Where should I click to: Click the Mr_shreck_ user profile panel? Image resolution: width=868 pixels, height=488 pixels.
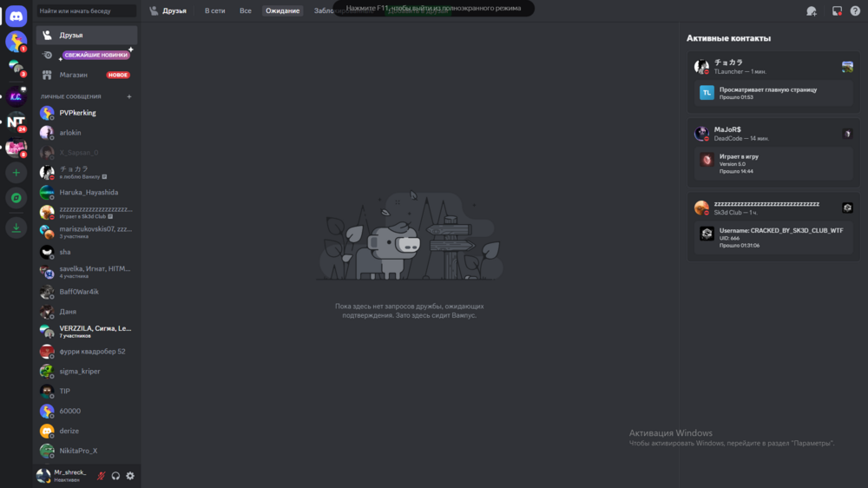[63, 476]
